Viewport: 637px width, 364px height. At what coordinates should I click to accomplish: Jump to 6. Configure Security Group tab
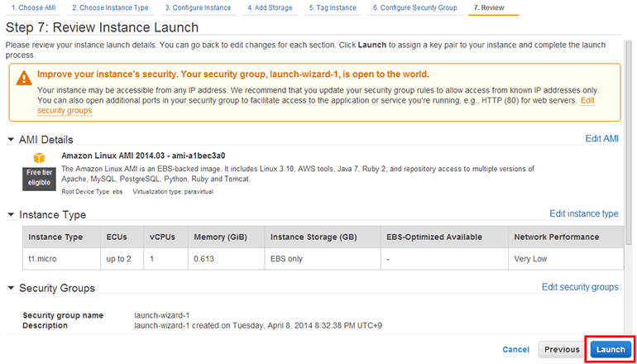pyautogui.click(x=414, y=7)
